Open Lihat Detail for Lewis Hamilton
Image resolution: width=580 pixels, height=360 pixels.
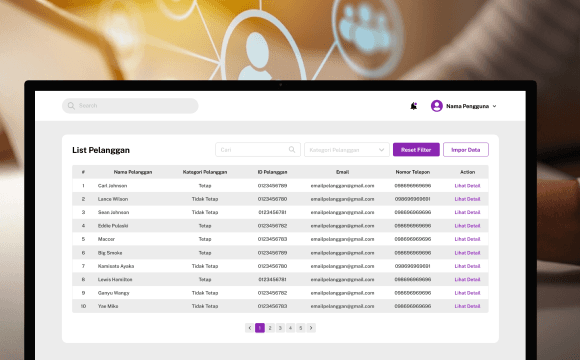coord(467,279)
